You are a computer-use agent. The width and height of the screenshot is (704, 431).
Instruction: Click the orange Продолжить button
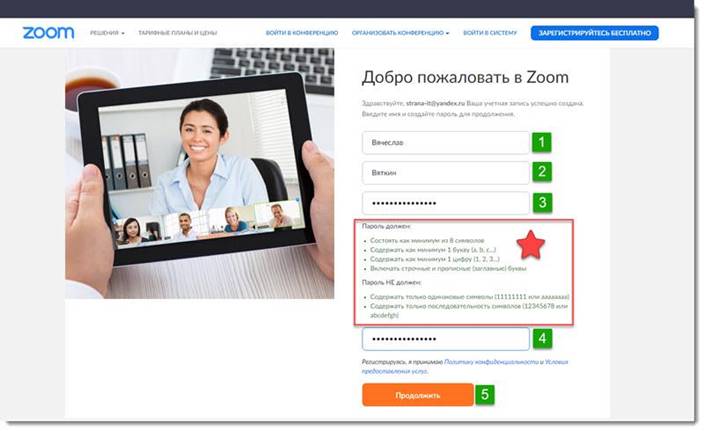(418, 395)
